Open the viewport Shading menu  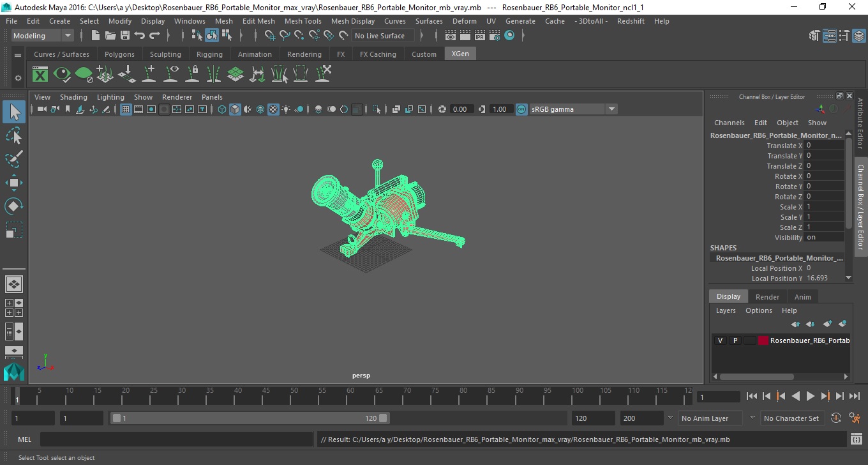pos(73,97)
